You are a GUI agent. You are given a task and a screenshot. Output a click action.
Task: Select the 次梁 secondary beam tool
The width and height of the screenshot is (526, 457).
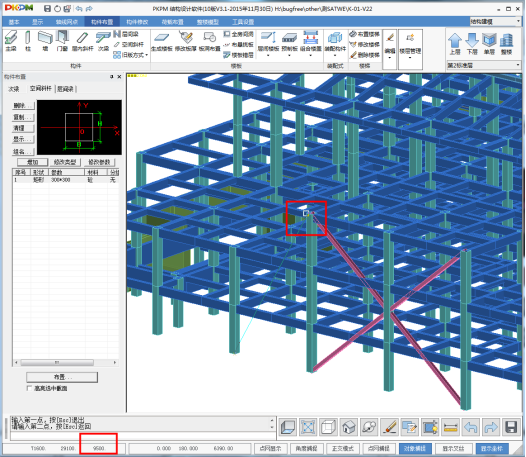(x=103, y=41)
